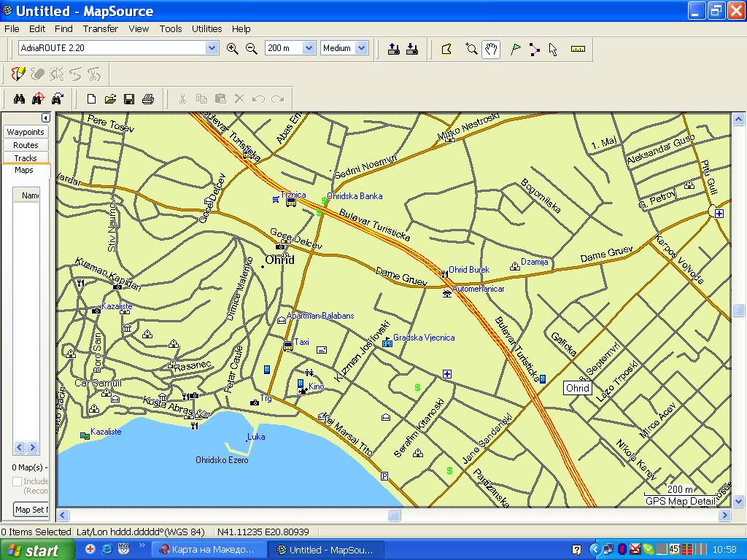Open the Medium detail level dropdown
This screenshot has height=560, width=747.
(x=361, y=48)
